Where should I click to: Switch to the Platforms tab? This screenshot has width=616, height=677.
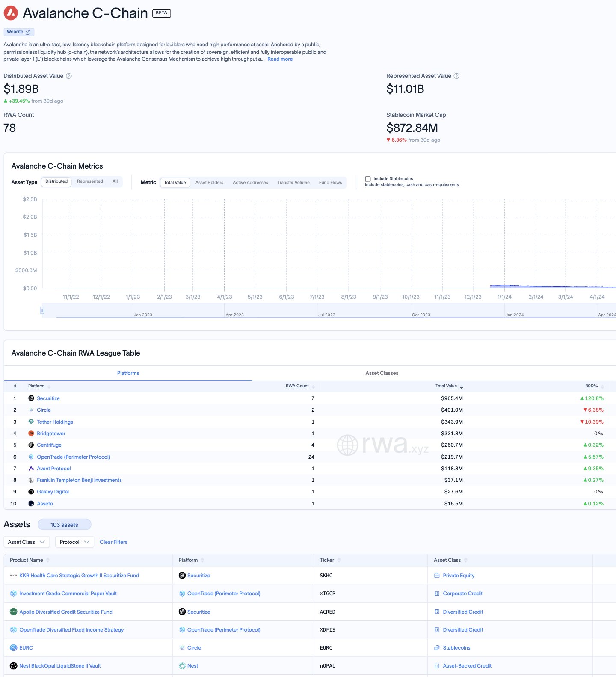tap(128, 373)
